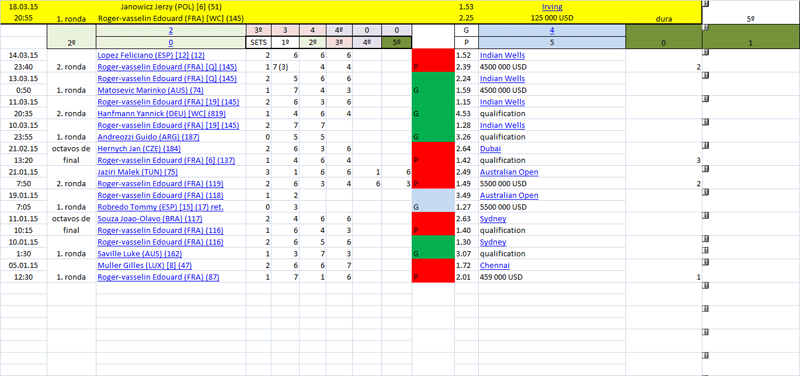Open the Australian Open link in the 21.01.15 row
This screenshot has width=800, height=376.
pyautogui.click(x=509, y=172)
